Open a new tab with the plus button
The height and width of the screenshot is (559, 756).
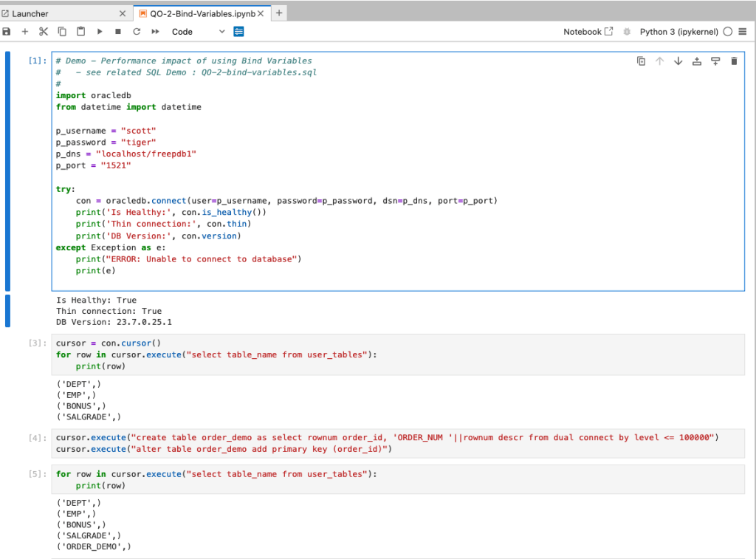[x=279, y=13]
